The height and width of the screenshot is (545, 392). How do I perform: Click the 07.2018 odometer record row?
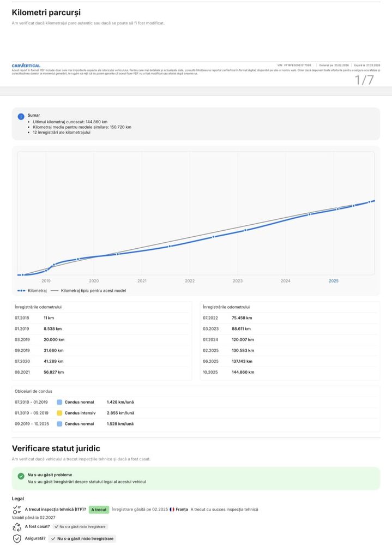pos(101,318)
